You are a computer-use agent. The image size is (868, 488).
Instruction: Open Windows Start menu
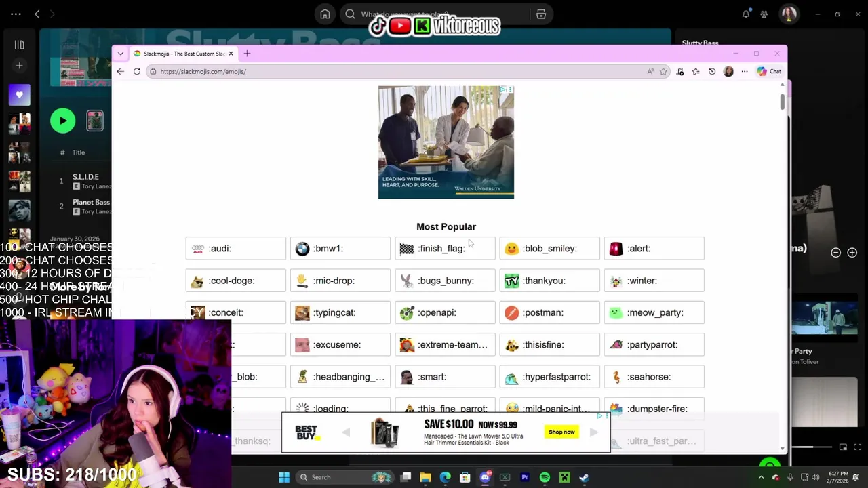click(284, 477)
